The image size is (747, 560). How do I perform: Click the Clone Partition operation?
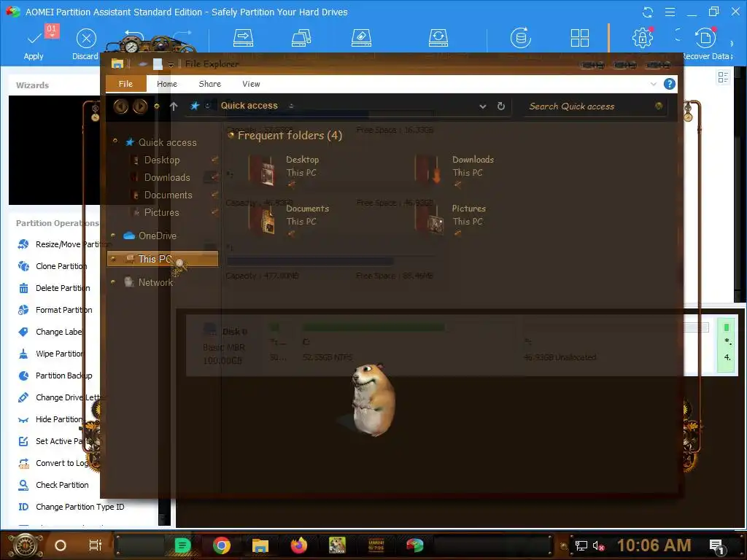(x=53, y=266)
